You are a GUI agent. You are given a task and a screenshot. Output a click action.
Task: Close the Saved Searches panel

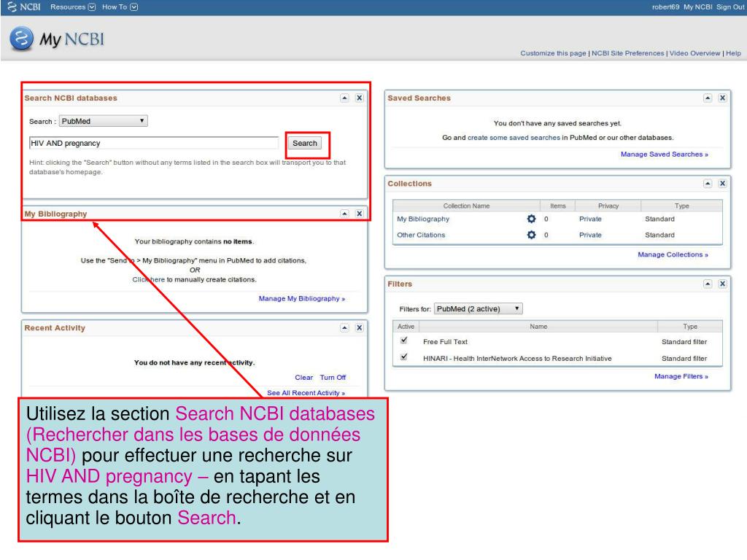(722, 98)
